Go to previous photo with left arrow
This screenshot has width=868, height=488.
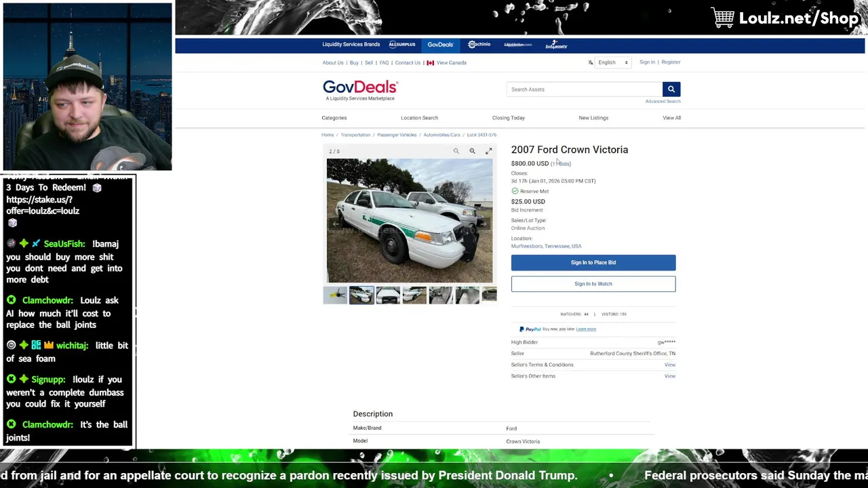pos(336,223)
